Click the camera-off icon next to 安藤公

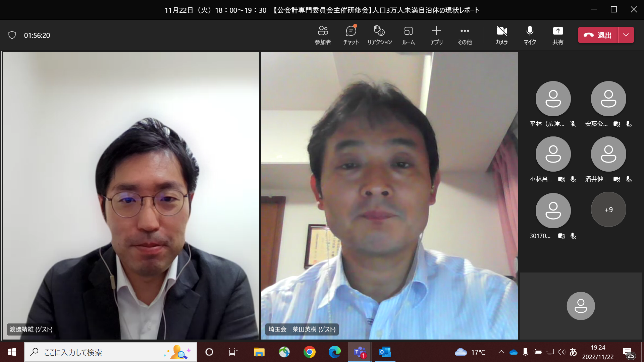[x=616, y=124]
